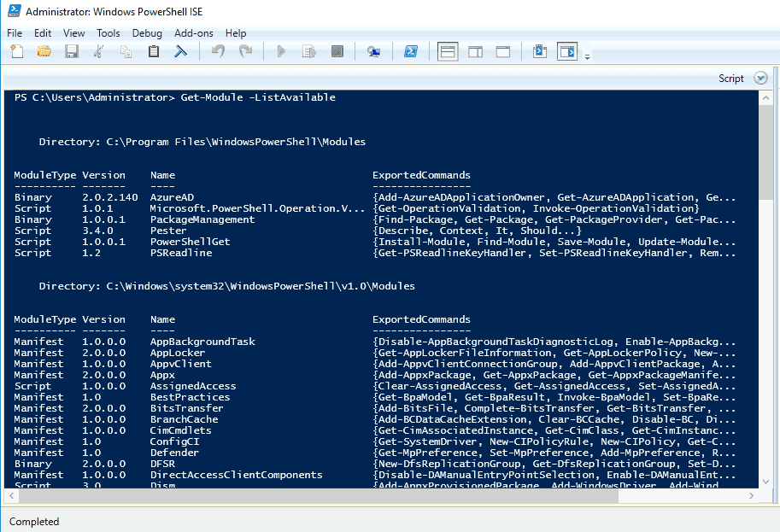
Task: Select Show Script Pane Top layout
Action: (x=448, y=52)
